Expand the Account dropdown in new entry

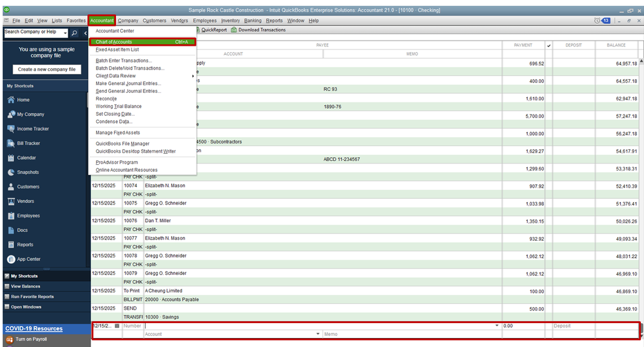318,334
